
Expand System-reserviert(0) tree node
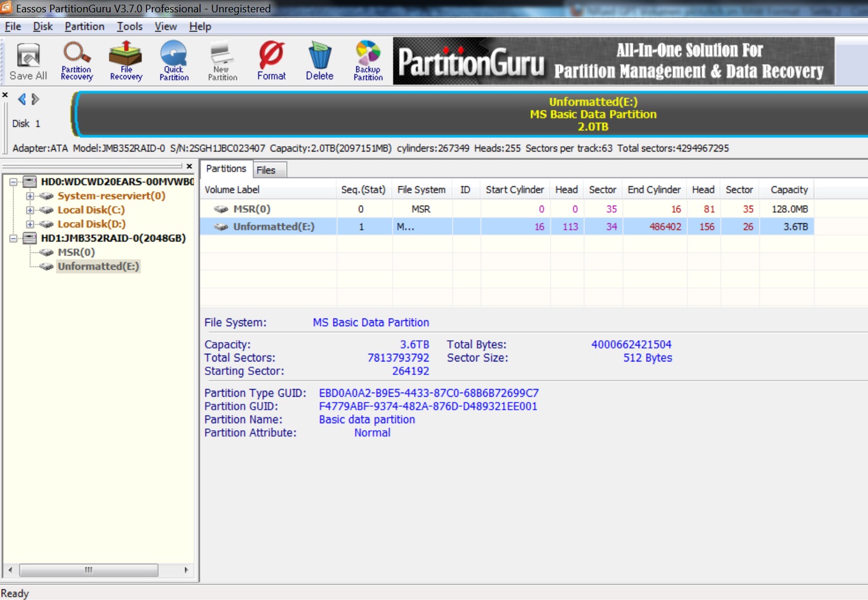(x=29, y=196)
